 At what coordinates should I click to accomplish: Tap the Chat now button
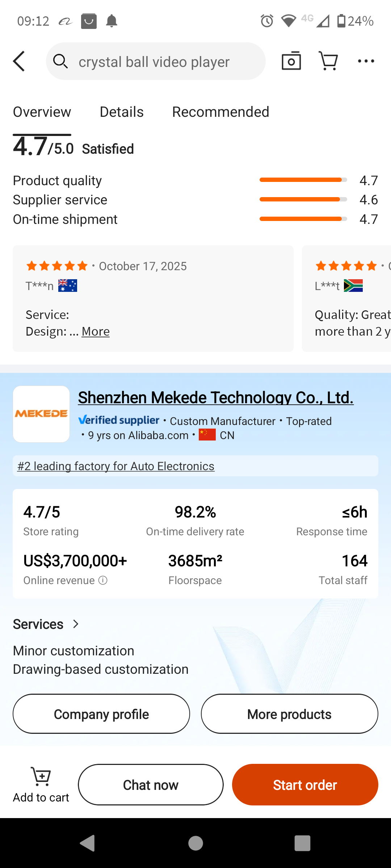(x=151, y=785)
